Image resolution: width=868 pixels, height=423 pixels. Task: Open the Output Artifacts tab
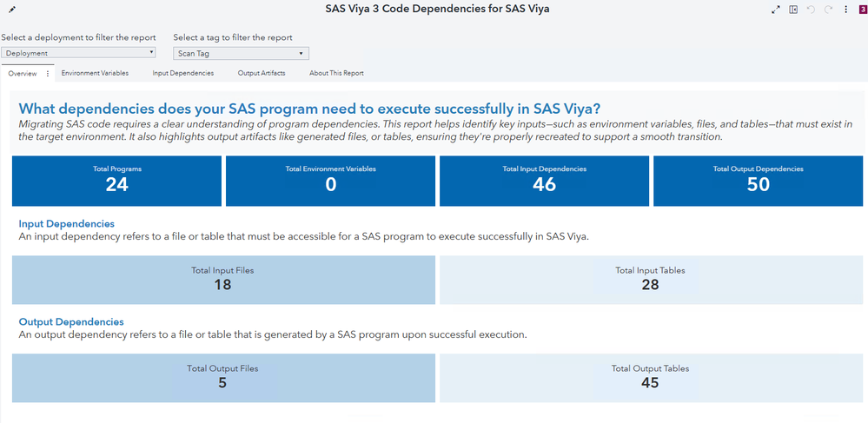pos(262,73)
